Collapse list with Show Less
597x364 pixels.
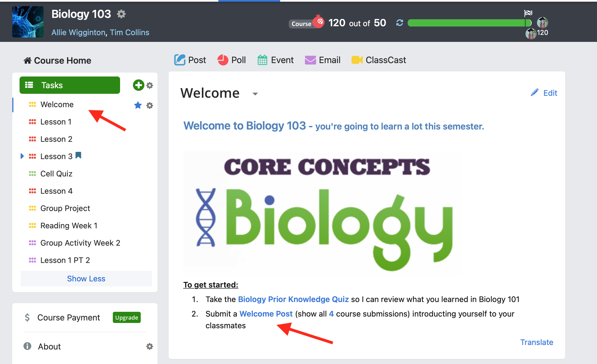coord(86,279)
